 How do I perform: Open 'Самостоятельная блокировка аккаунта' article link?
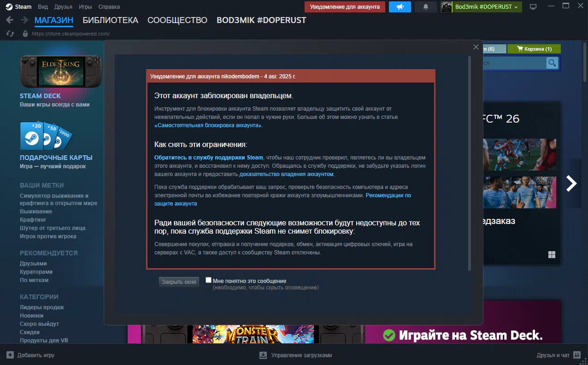tap(208, 125)
